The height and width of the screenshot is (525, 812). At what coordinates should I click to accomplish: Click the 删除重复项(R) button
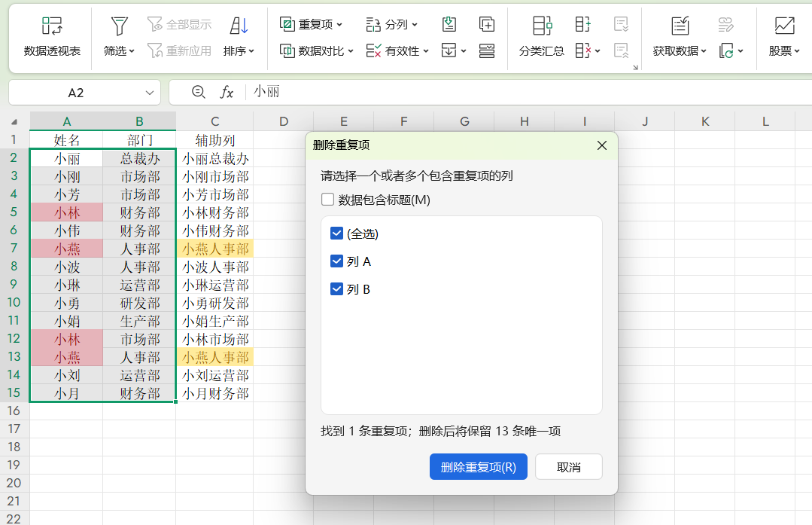[478, 467]
